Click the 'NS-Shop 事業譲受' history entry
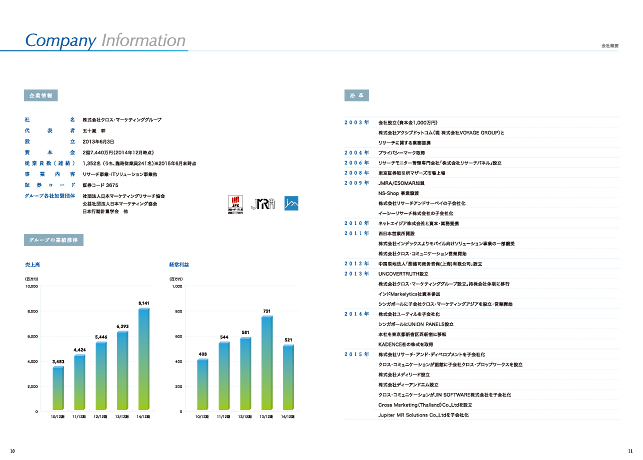 click(x=398, y=193)
